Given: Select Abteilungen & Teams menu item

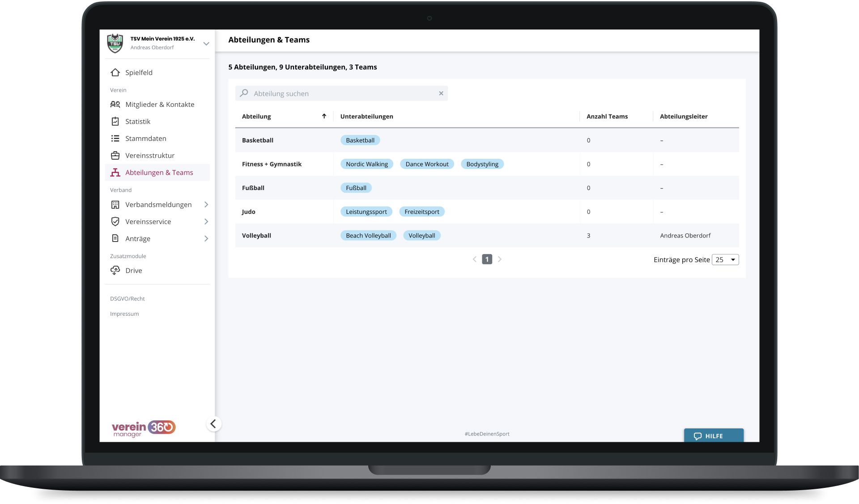Looking at the screenshot, I should 159,172.
